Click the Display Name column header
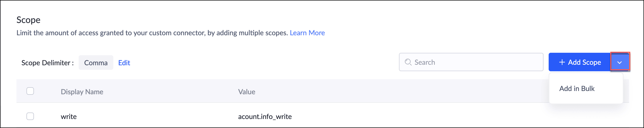Screen dimensions: 644x128 coord(82,92)
